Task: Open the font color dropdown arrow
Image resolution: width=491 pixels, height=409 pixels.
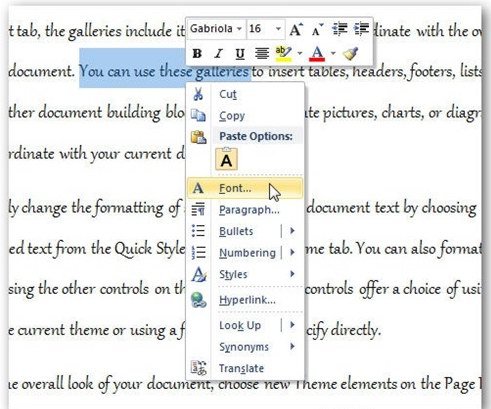Action: click(333, 53)
